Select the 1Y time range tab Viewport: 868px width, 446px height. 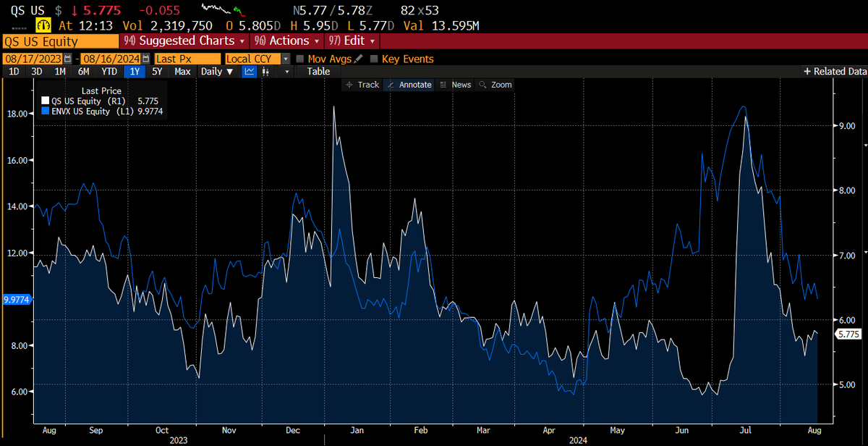(134, 72)
